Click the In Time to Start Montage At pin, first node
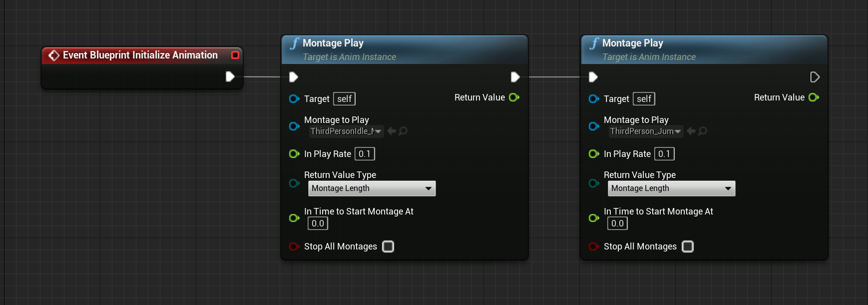868x305 pixels. (294, 218)
